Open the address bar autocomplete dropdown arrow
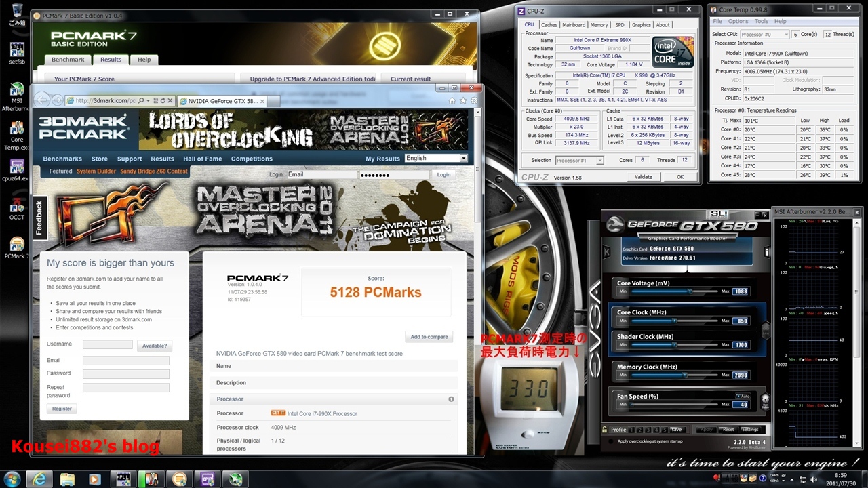Viewport: 868px width, 488px height. (x=149, y=101)
